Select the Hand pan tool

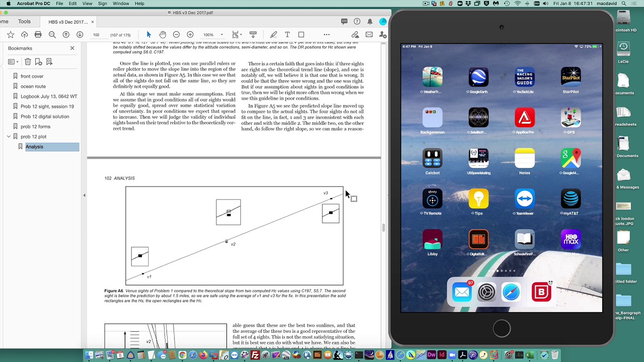coord(163,35)
